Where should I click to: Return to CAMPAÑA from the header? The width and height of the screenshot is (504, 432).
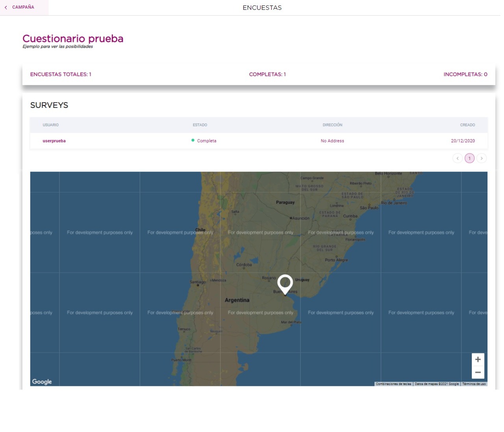[23, 7]
